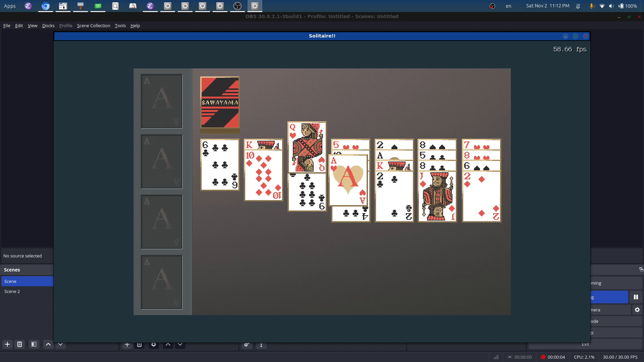Open the Scene Collection menu
Screen dimensions: 644x362
(x=93, y=25)
